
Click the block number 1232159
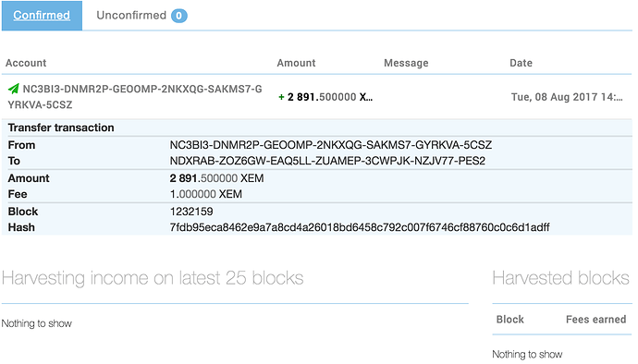(191, 212)
